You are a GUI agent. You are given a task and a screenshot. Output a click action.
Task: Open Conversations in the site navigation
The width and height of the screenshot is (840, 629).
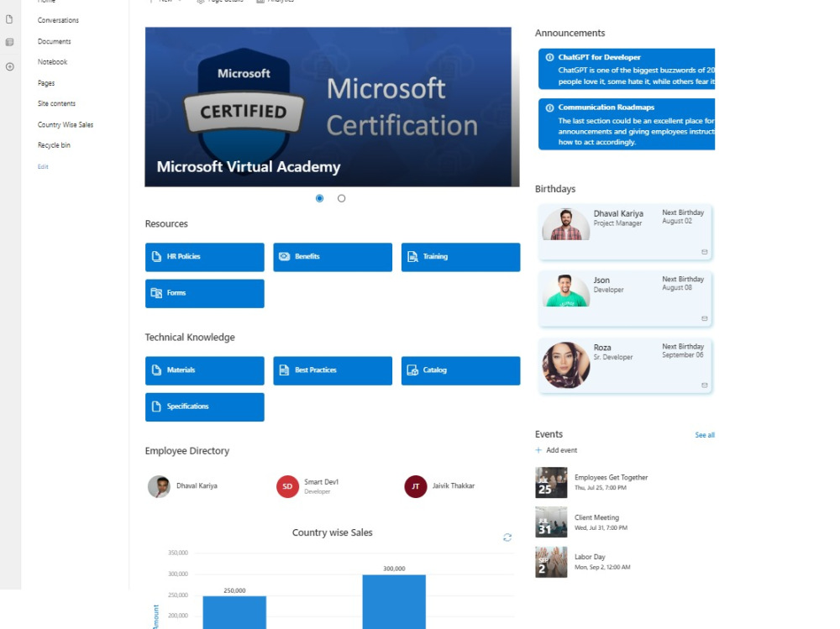click(58, 20)
